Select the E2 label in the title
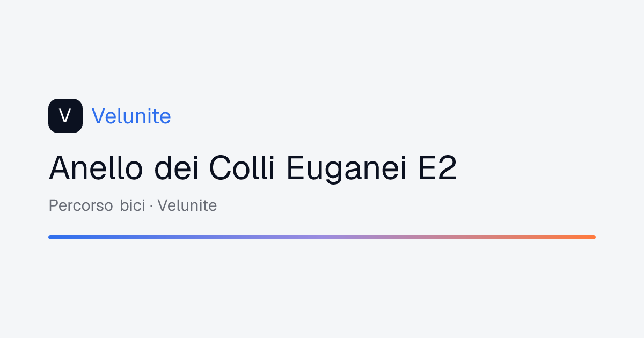Image resolution: width=644 pixels, height=338 pixels. click(x=437, y=168)
